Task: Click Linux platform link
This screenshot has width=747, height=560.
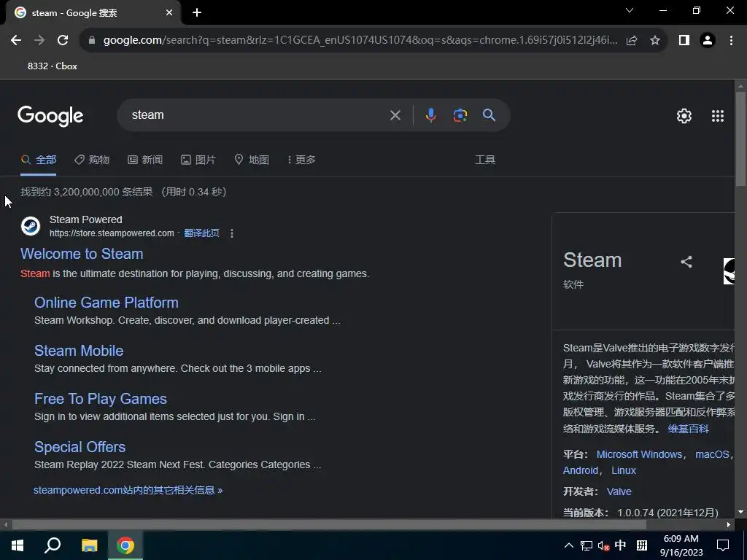Action: (x=624, y=470)
